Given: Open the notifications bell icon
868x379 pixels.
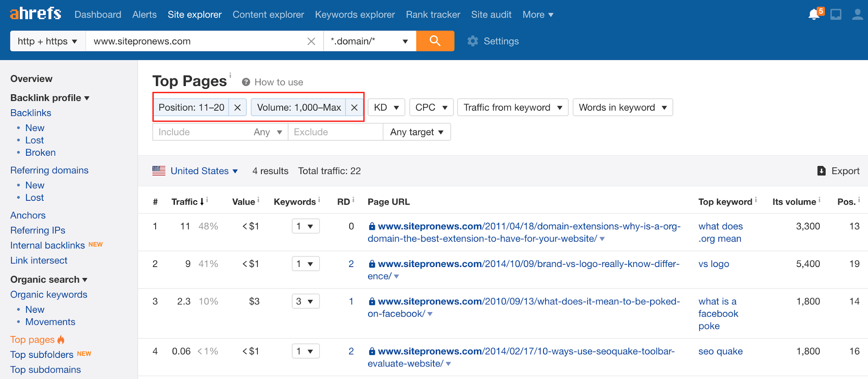Looking at the screenshot, I should pos(814,15).
